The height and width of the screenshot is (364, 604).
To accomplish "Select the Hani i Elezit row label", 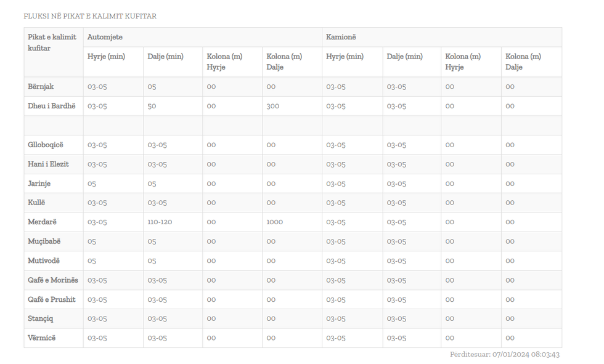I will pyautogui.click(x=48, y=164).
